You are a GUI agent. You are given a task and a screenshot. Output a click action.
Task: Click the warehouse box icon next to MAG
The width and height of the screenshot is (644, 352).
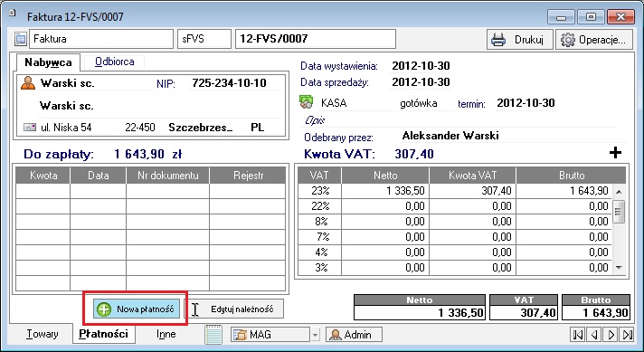240,335
